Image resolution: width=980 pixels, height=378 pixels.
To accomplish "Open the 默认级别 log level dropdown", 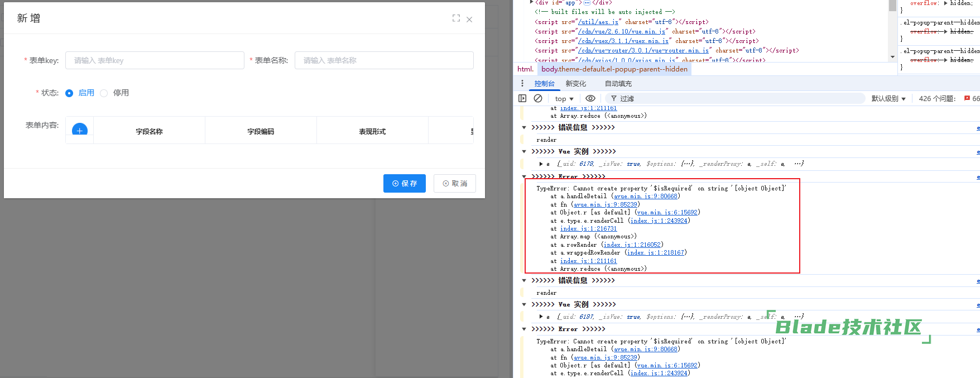I will tap(888, 99).
